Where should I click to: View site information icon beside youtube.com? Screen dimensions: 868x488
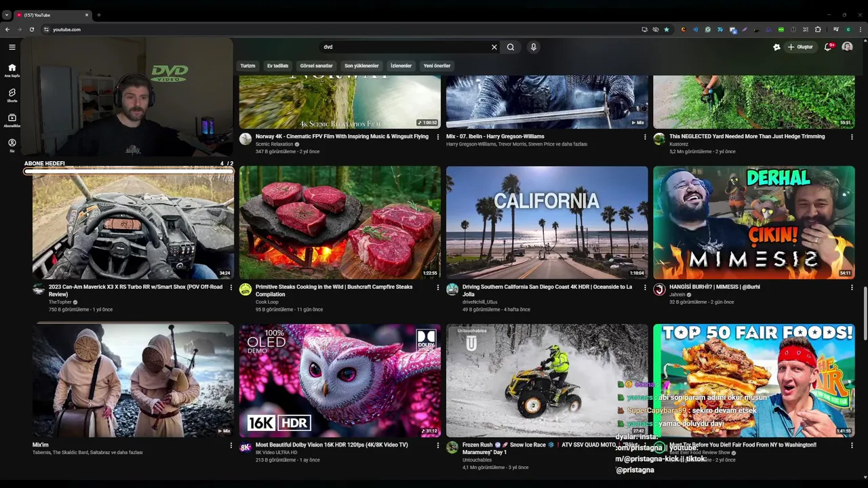pos(46,29)
